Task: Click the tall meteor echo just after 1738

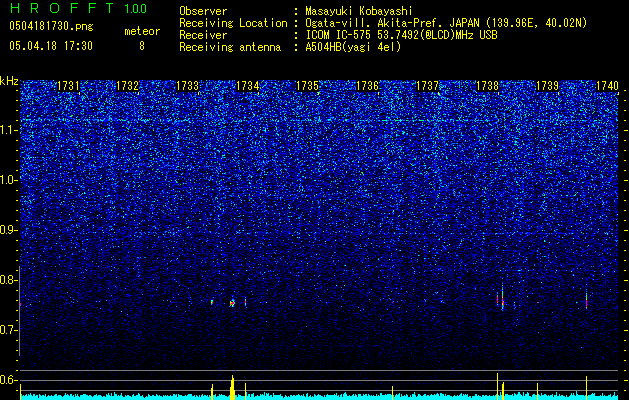Action: (502, 297)
